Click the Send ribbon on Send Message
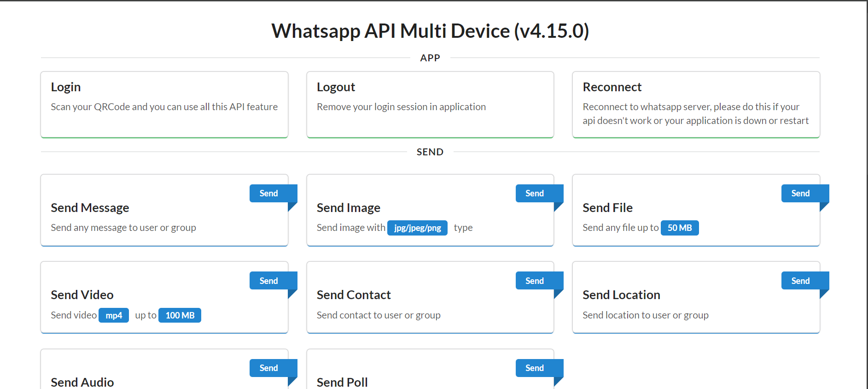The width and height of the screenshot is (868, 389). coord(269,193)
